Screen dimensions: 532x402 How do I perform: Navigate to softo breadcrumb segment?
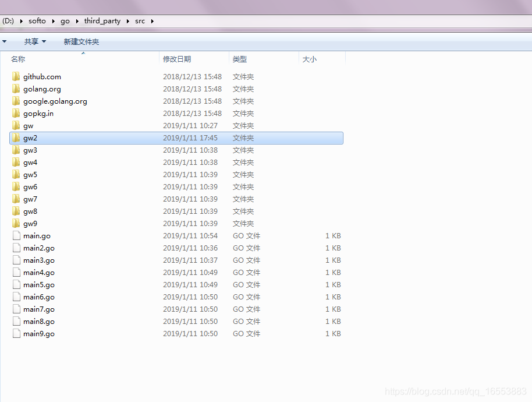coord(37,21)
